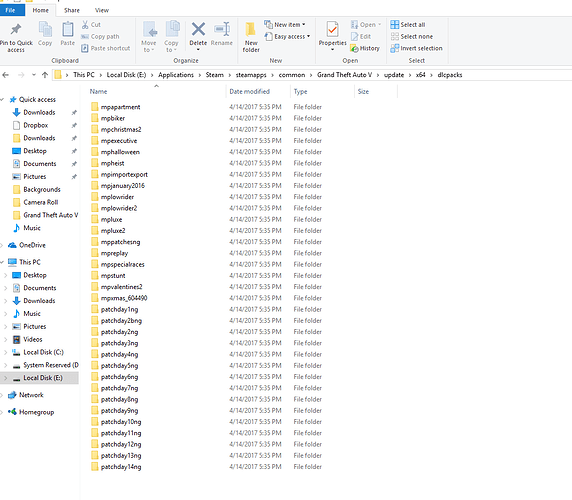Sort by Name column header
572x500 pixels.
pos(98,92)
